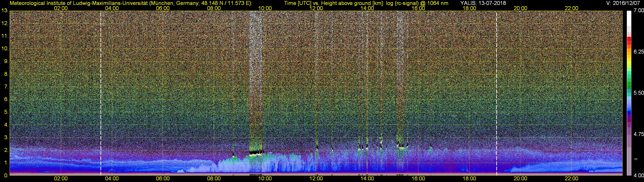Click the 0. km height axis label
644x182 pixels.
(6, 176)
